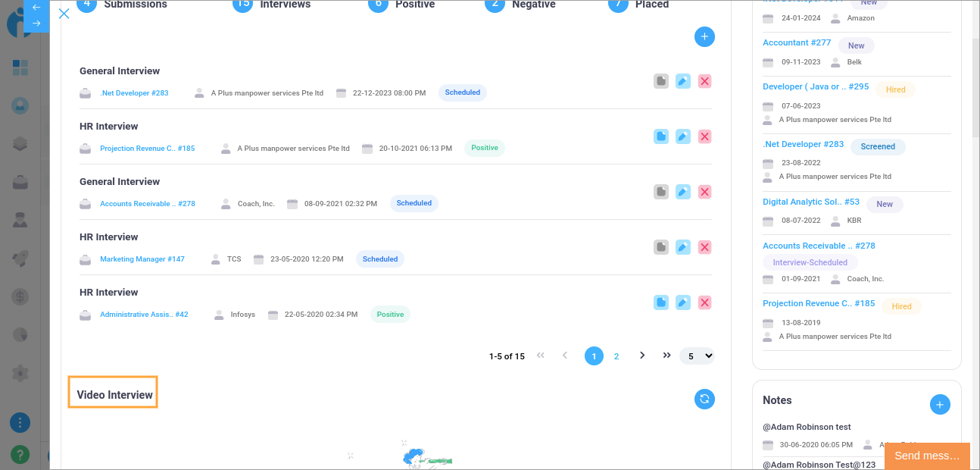Switch to the Positive tab
Screen dimensions: 980x470
pos(415,5)
